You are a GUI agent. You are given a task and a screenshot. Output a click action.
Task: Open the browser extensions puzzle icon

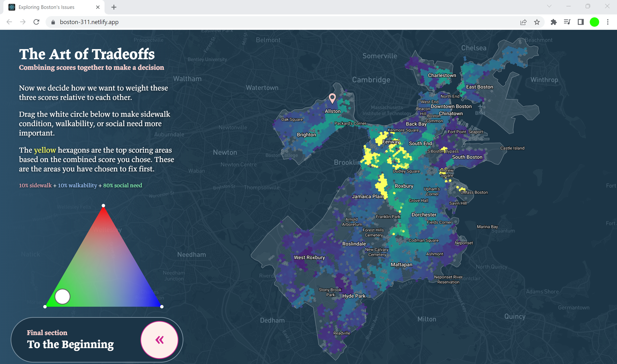point(553,22)
